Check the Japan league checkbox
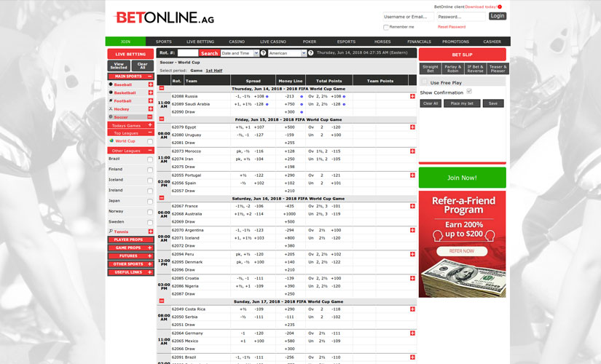Image resolution: width=601 pixels, height=364 pixels. point(150,202)
